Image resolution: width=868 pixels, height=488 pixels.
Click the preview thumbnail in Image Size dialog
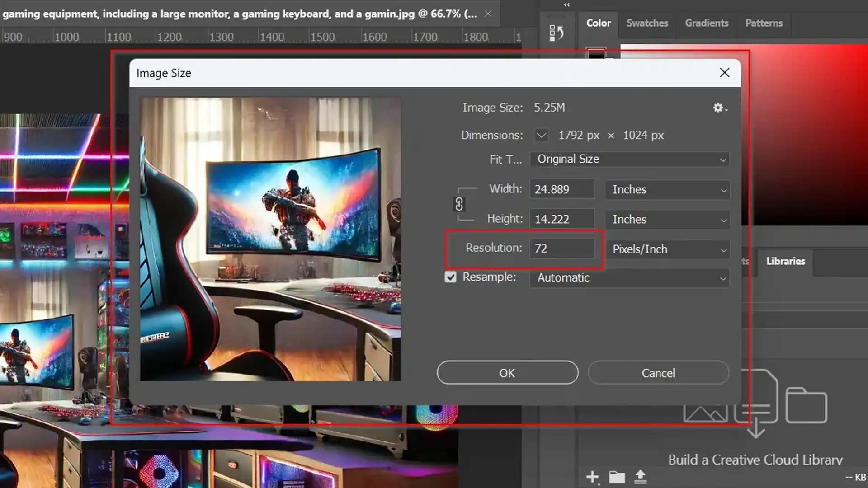[270, 239]
